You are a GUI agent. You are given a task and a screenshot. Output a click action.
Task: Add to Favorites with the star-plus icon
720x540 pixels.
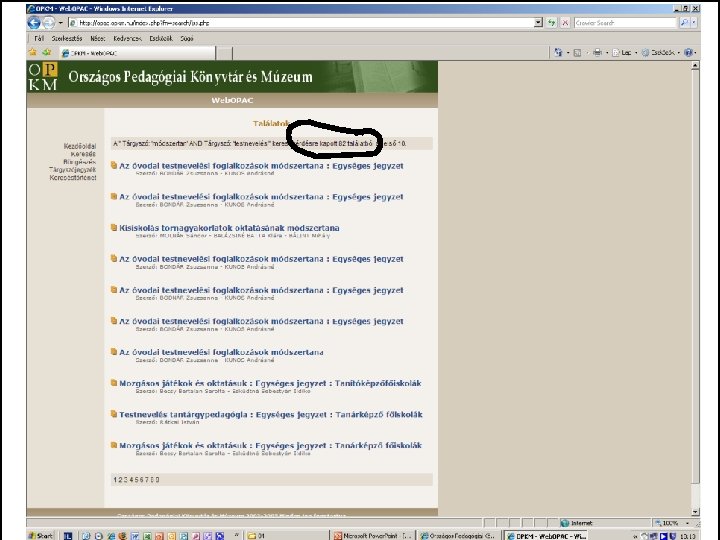[47, 52]
